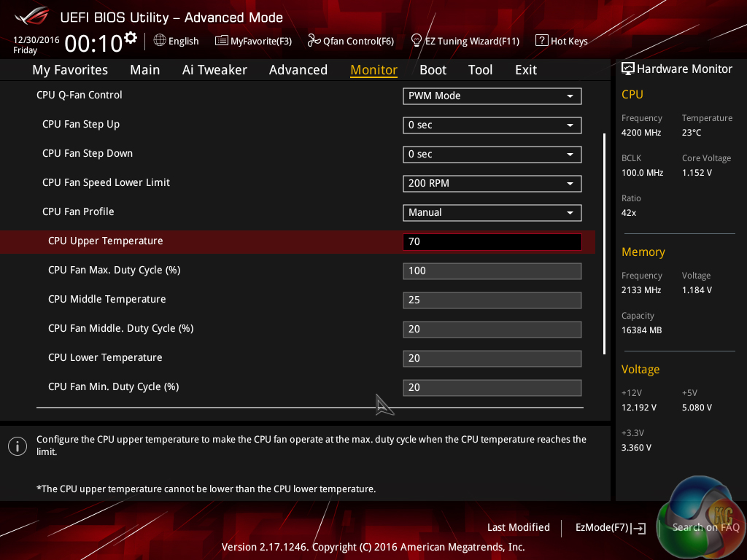The width and height of the screenshot is (747, 560).
Task: Click the 3.360 V voltage reading
Action: click(x=636, y=448)
